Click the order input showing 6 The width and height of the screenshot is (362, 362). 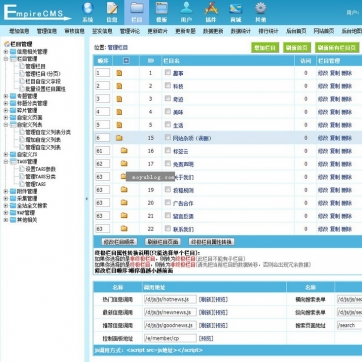click(102, 138)
